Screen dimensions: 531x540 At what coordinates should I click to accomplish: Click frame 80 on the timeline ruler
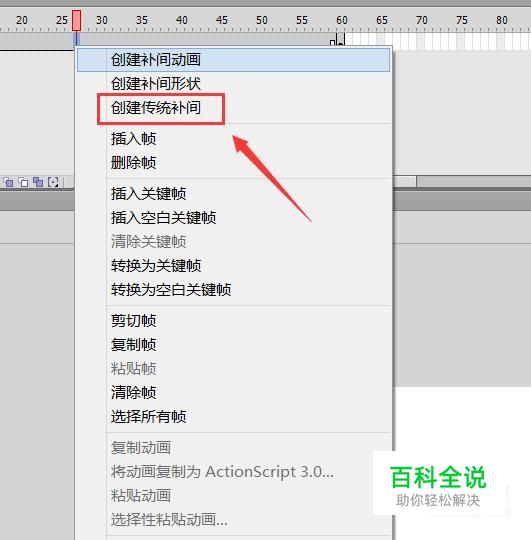pos(501,20)
